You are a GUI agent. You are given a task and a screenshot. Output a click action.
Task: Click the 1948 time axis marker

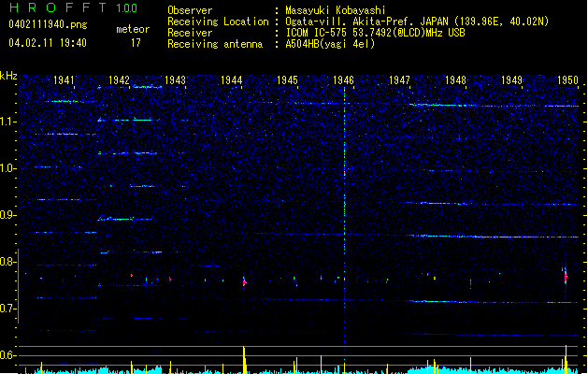point(455,79)
